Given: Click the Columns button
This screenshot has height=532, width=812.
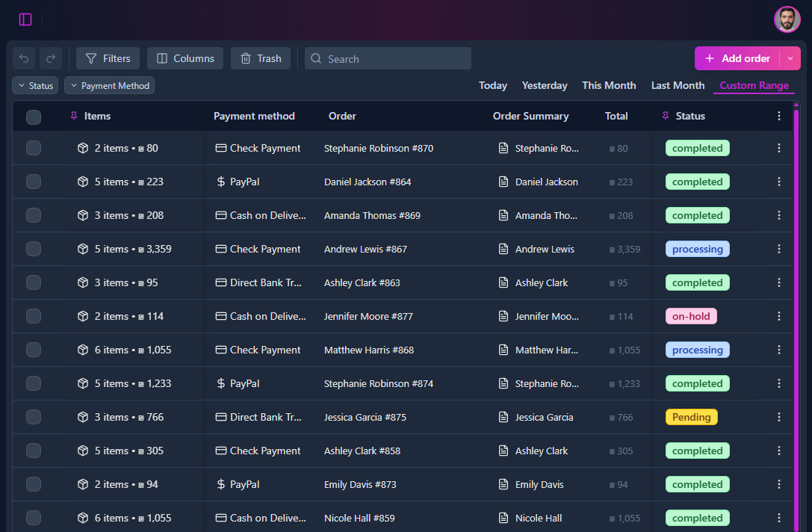Looking at the screenshot, I should pos(185,58).
